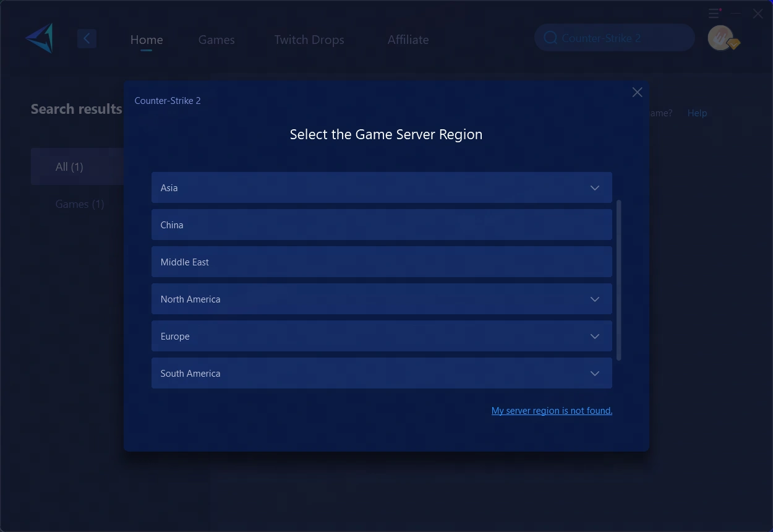Screen dimensions: 773x532
Task: Go to the Affiliate tab
Action: pos(408,40)
